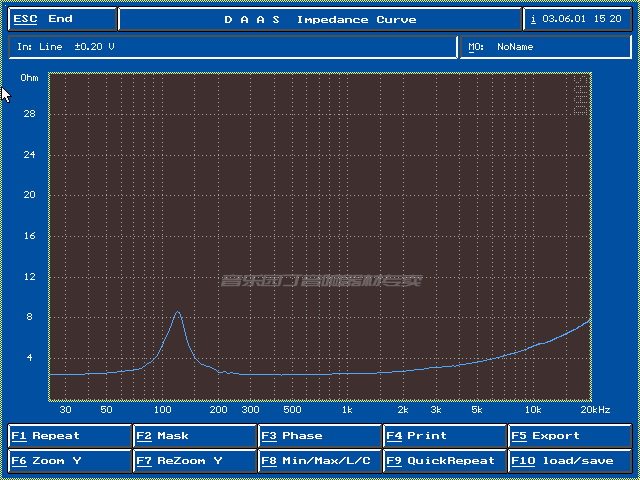Print the curve with F4 Print
The image size is (640, 480).
pyautogui.click(x=445, y=436)
